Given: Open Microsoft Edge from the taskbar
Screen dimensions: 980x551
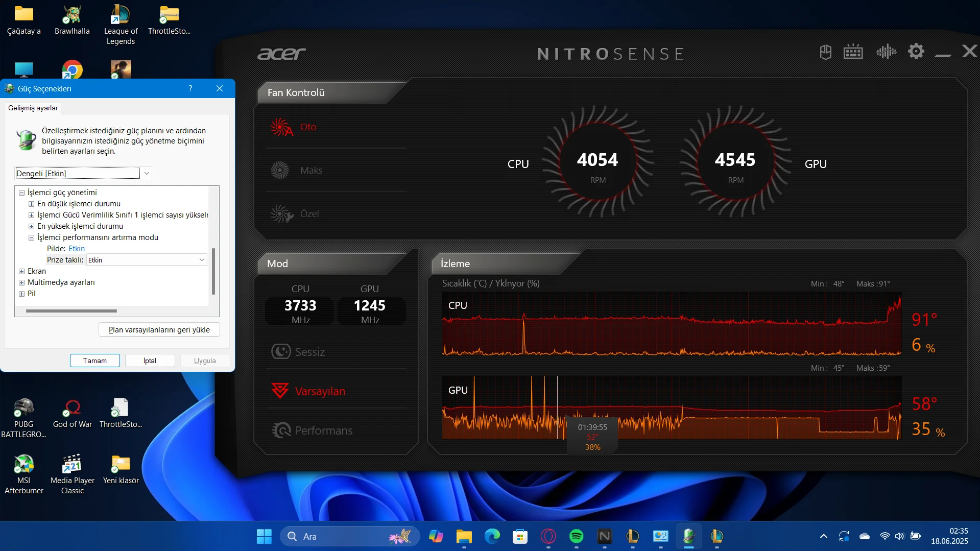Looking at the screenshot, I should (x=492, y=536).
